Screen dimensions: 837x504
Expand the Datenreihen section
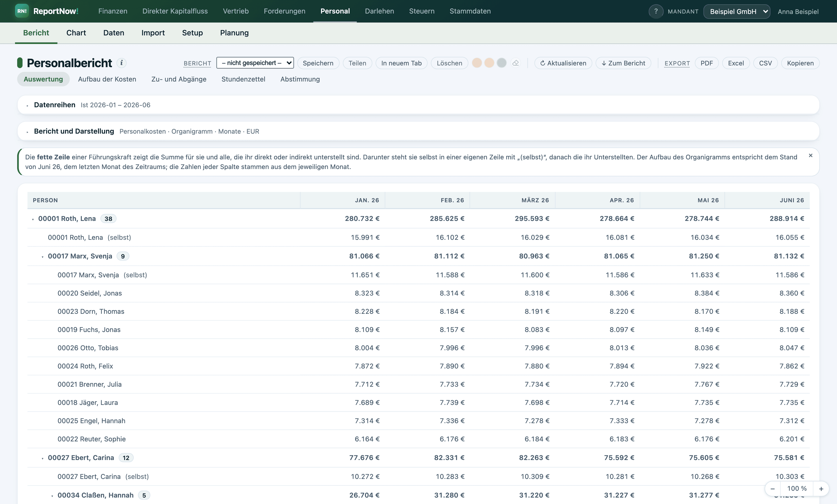[27, 105]
